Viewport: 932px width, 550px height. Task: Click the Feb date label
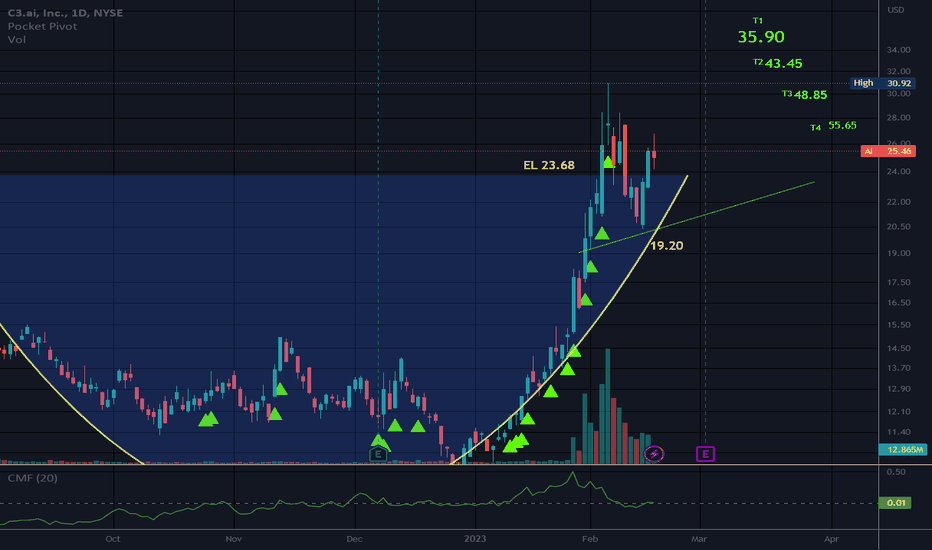point(590,539)
